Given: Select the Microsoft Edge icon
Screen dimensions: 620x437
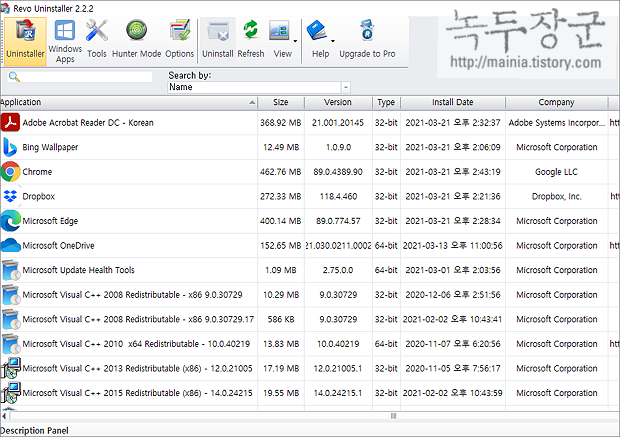Looking at the screenshot, I should pos(10,221).
